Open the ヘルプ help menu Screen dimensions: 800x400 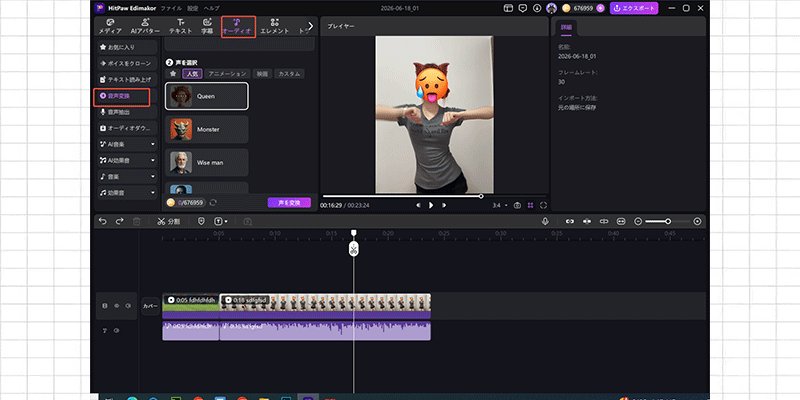[x=211, y=8]
